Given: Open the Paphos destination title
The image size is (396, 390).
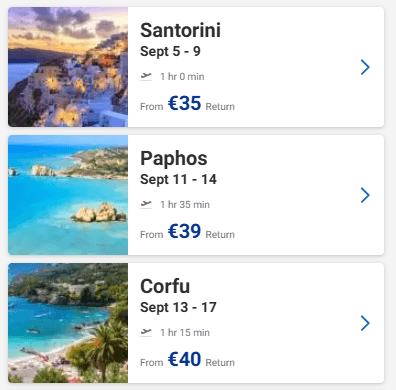Looking at the screenshot, I should [174, 159].
